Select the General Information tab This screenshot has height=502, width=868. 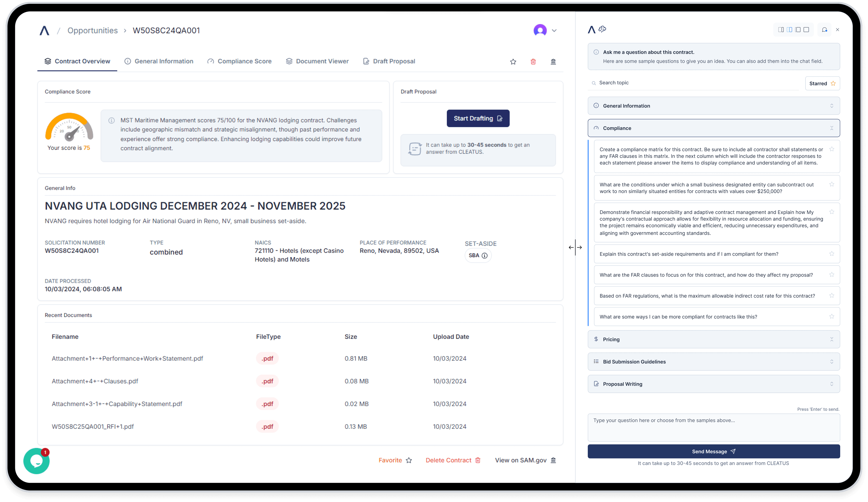pos(164,60)
